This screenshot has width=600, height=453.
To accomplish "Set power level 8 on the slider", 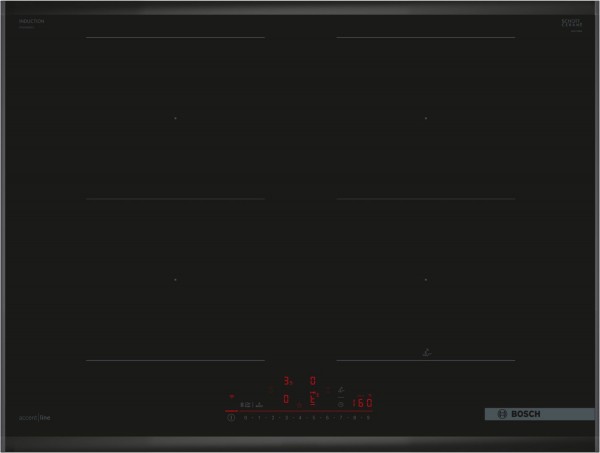I will 354,418.
